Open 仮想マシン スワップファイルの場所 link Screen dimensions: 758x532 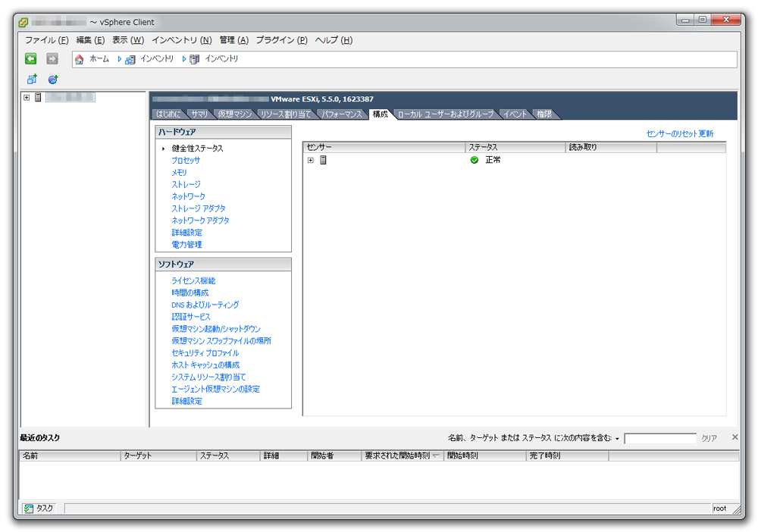221,341
